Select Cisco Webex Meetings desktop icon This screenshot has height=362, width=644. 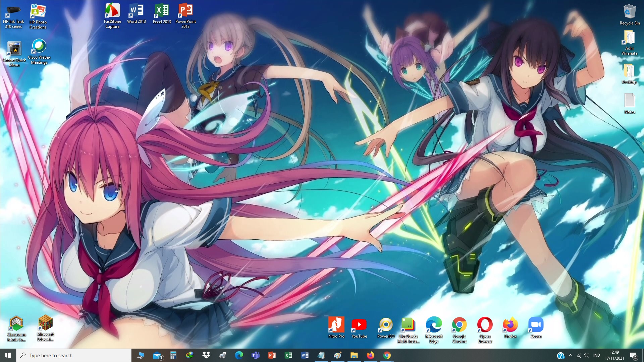tap(39, 52)
